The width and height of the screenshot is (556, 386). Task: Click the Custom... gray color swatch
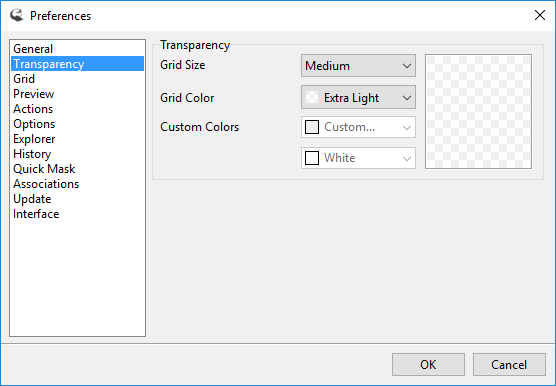pos(312,127)
